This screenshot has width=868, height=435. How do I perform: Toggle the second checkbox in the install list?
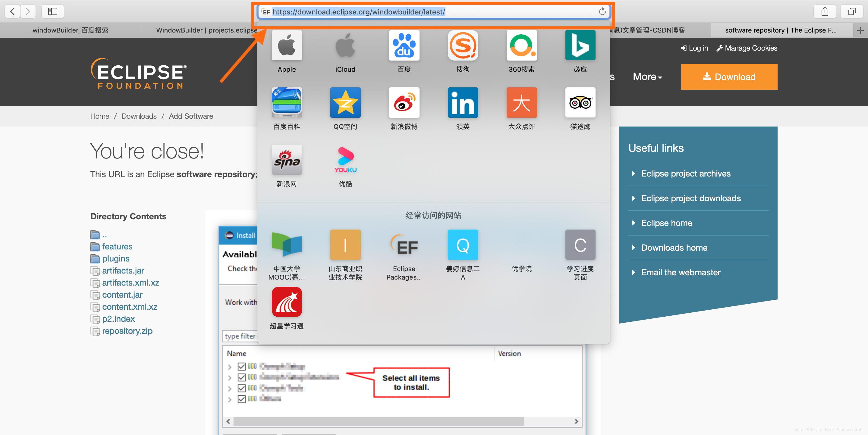242,377
